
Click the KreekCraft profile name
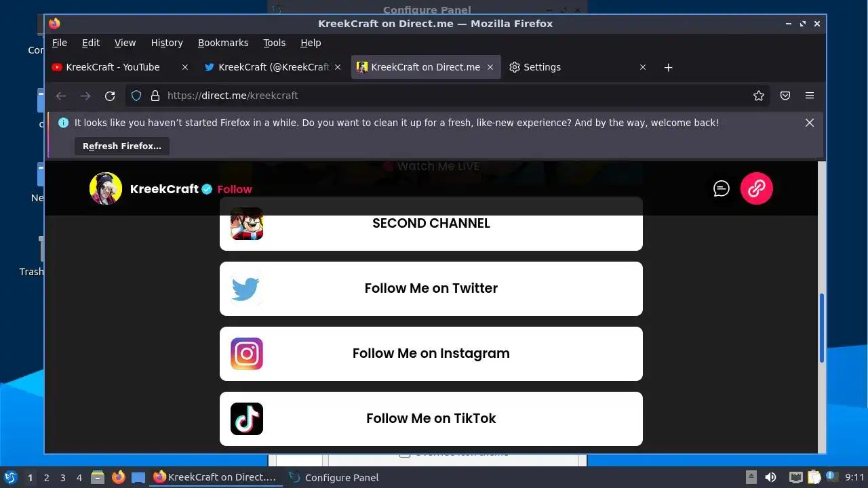(164, 189)
